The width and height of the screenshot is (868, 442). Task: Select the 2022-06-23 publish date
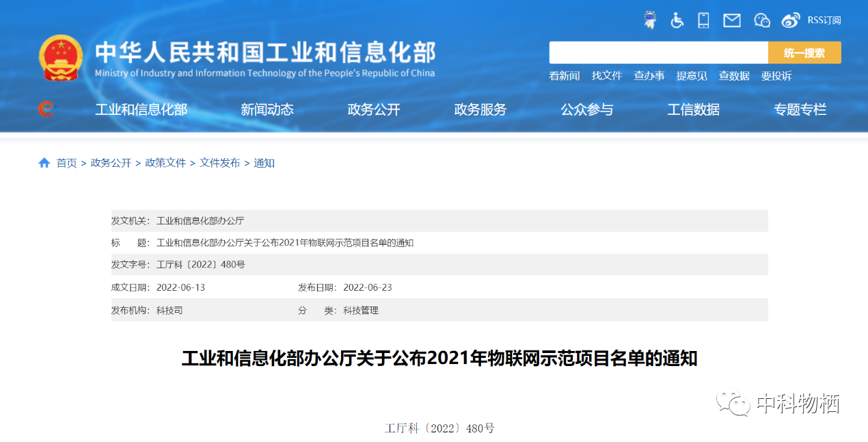368,287
